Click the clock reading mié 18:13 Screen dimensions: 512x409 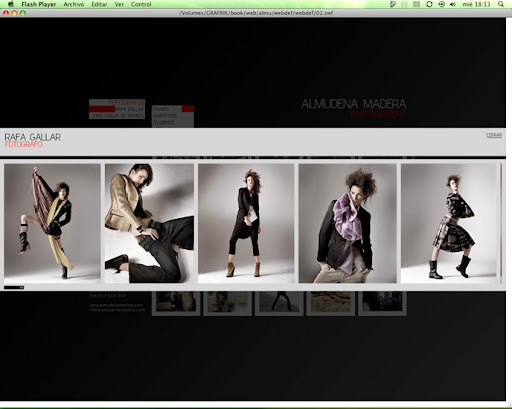[x=476, y=4]
